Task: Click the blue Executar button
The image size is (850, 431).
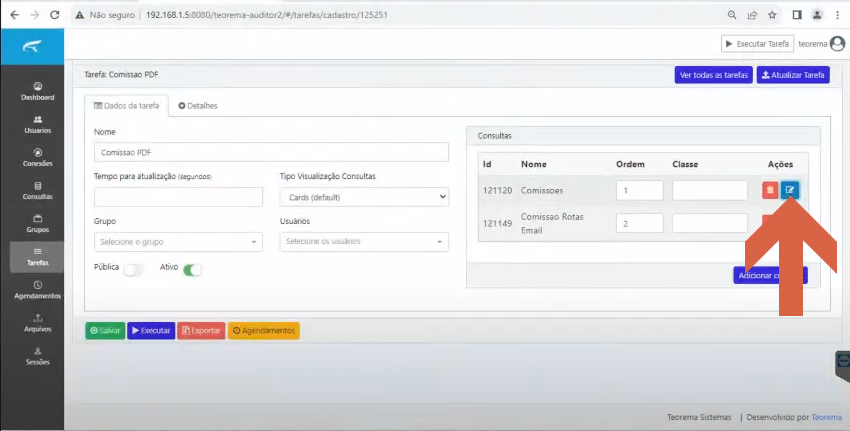Action: (151, 331)
